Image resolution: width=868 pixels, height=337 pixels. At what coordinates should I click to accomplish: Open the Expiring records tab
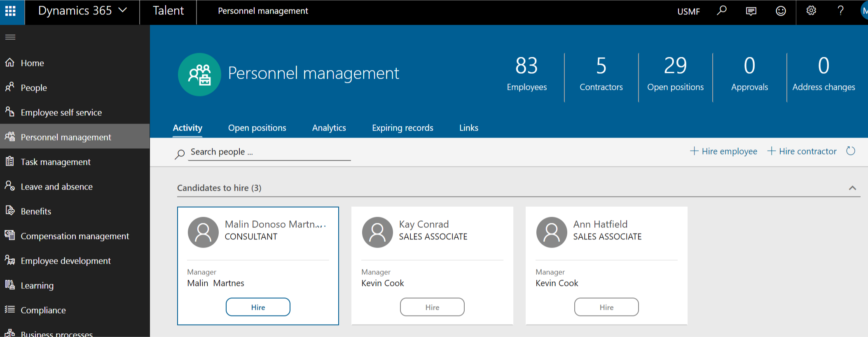pyautogui.click(x=402, y=128)
